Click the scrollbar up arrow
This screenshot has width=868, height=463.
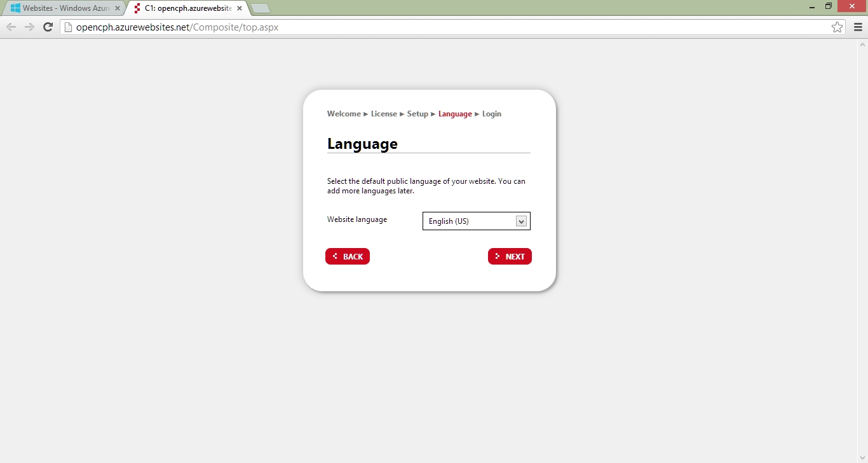[x=863, y=45]
